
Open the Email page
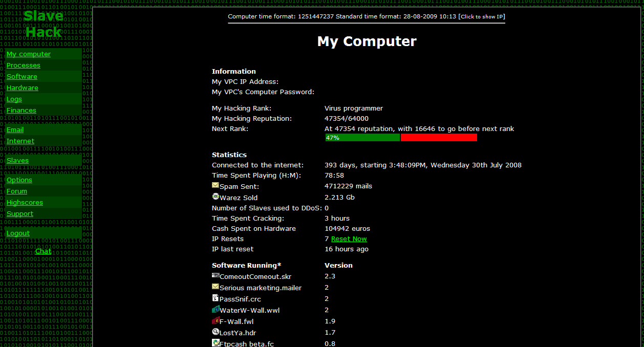(x=15, y=129)
